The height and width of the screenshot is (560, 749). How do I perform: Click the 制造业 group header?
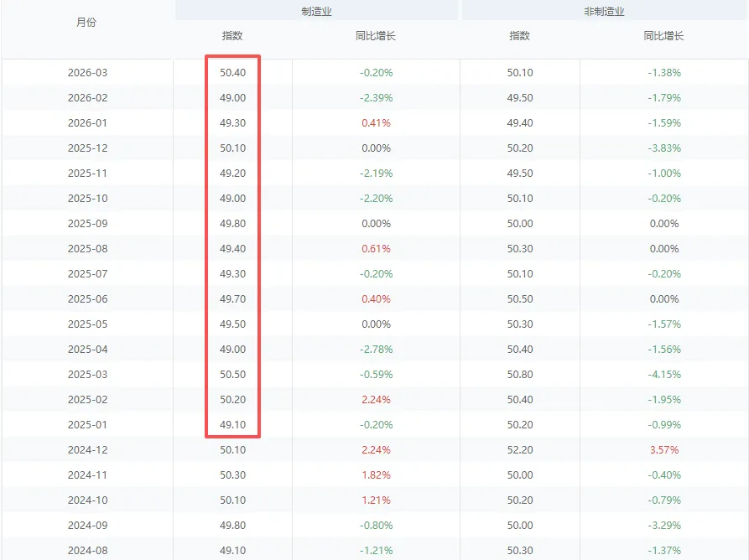click(x=316, y=12)
